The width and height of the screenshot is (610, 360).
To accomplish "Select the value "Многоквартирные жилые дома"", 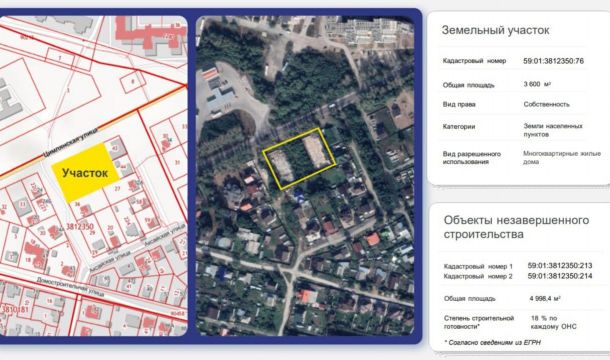I will [x=562, y=157].
